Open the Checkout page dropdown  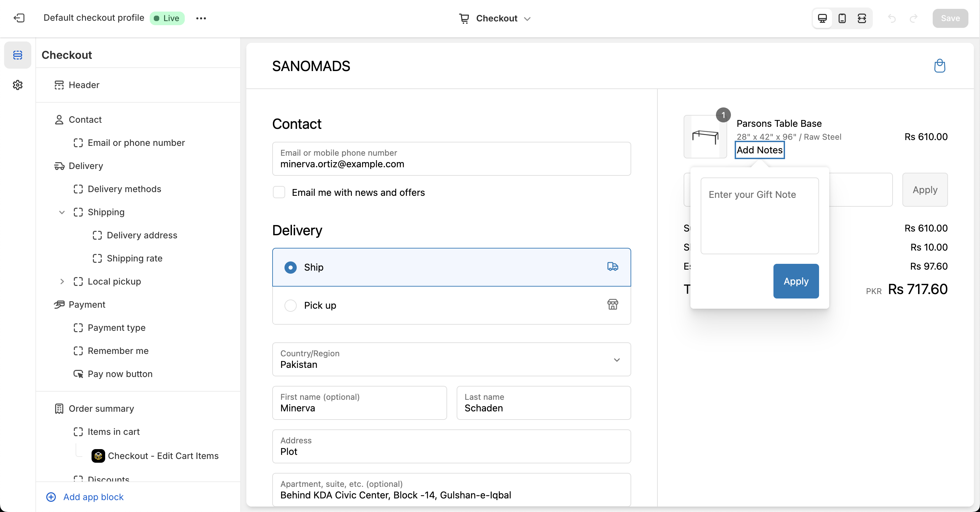click(494, 18)
